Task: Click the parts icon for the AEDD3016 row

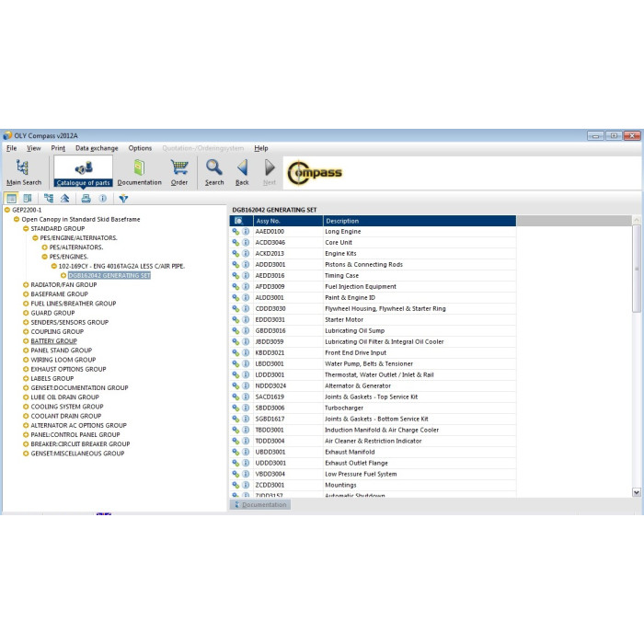Action: tap(236, 276)
